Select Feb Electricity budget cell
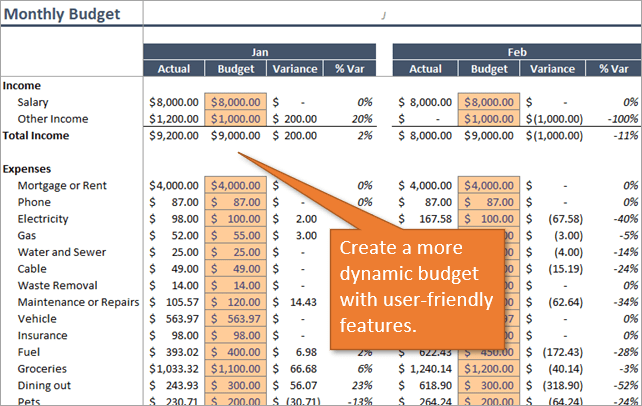The width and height of the screenshot is (642, 406). 489,219
